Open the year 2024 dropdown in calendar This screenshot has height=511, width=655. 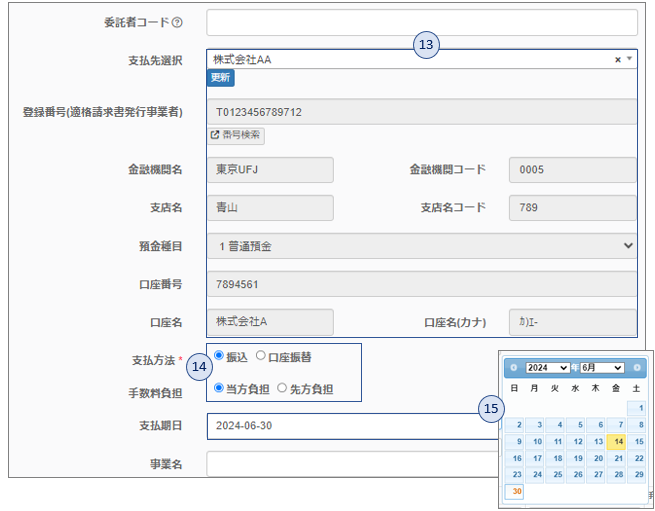[x=547, y=368]
